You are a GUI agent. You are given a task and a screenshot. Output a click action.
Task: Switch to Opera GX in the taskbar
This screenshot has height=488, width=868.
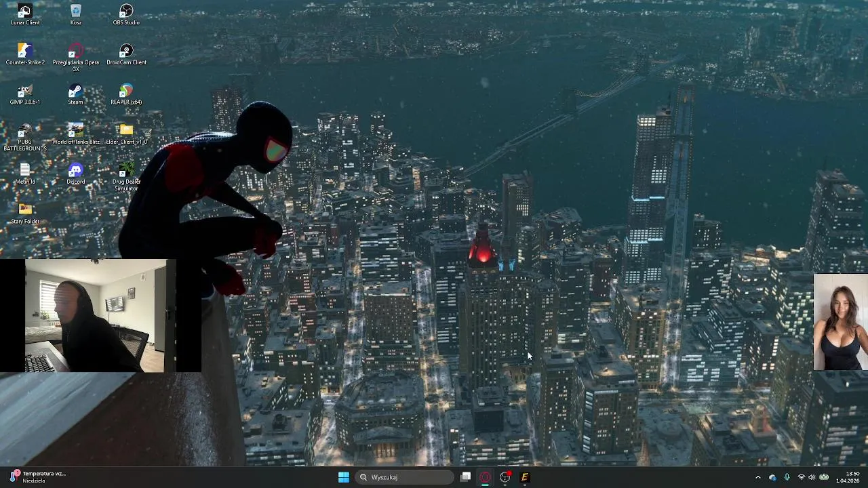(x=485, y=477)
